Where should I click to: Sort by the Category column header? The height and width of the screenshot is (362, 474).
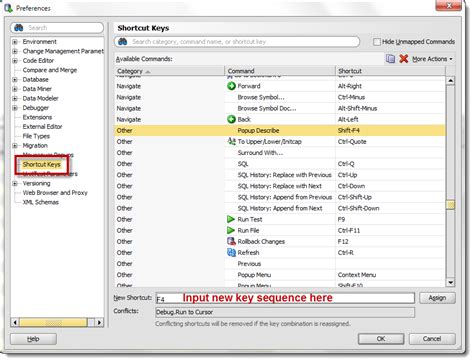(170, 71)
